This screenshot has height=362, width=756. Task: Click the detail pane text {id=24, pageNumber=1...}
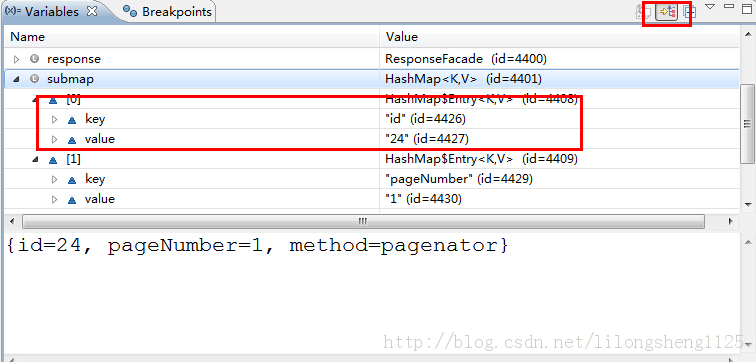(x=257, y=245)
